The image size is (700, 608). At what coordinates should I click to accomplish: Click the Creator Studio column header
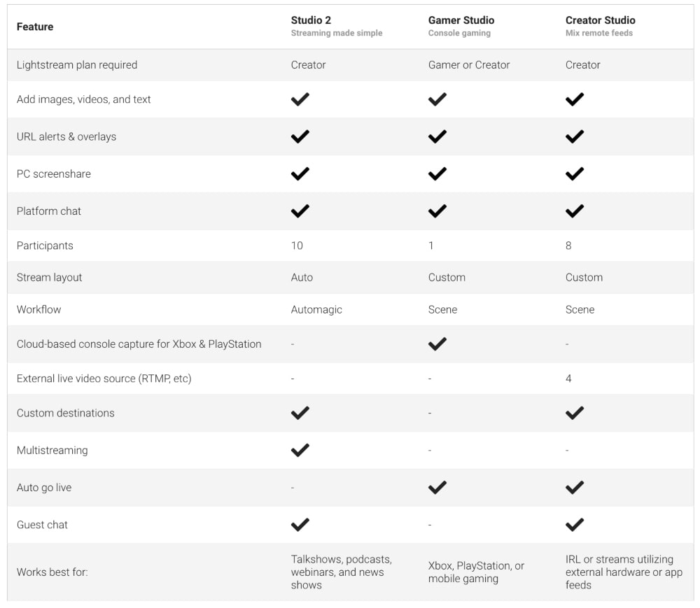click(600, 20)
